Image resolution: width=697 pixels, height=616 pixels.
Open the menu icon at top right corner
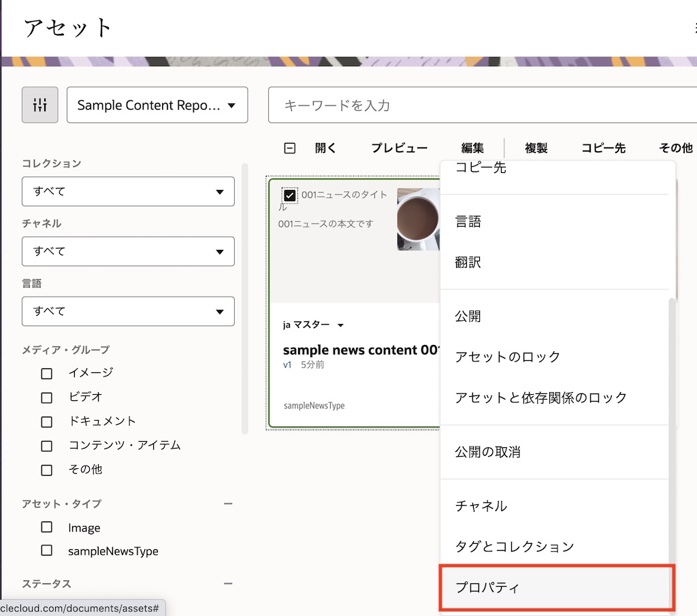[x=694, y=29]
